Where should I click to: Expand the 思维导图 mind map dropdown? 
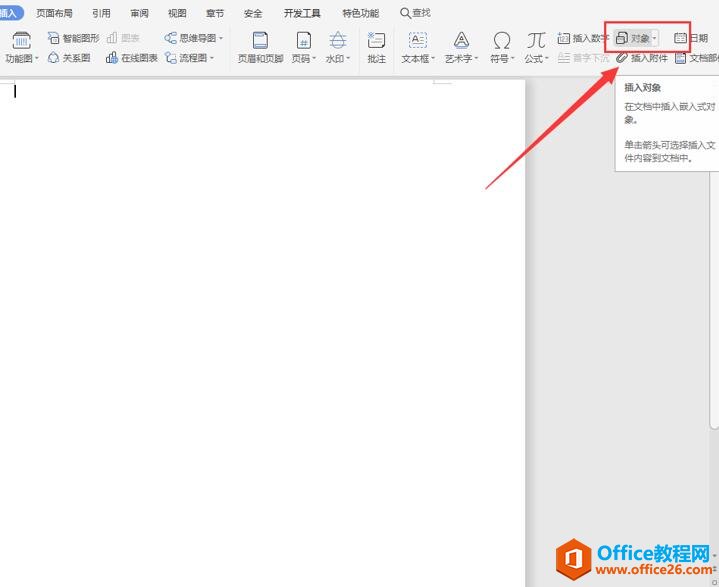tap(221, 38)
